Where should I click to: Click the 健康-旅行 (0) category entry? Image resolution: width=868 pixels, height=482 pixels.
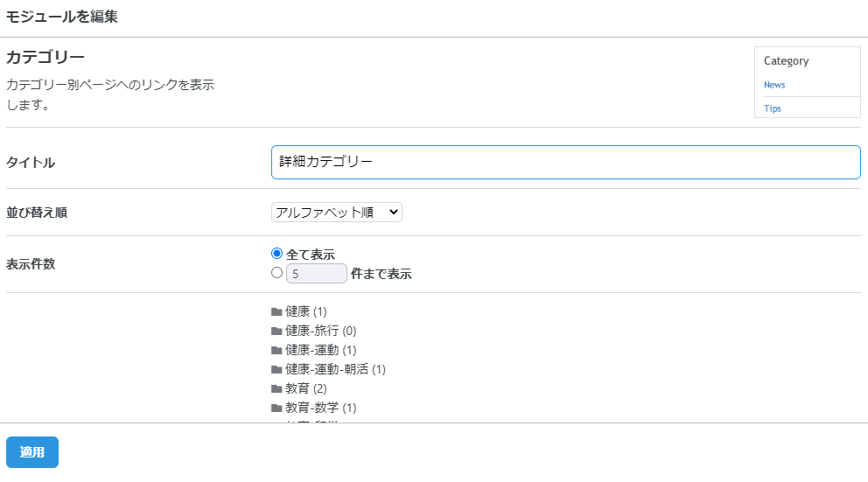point(320,331)
